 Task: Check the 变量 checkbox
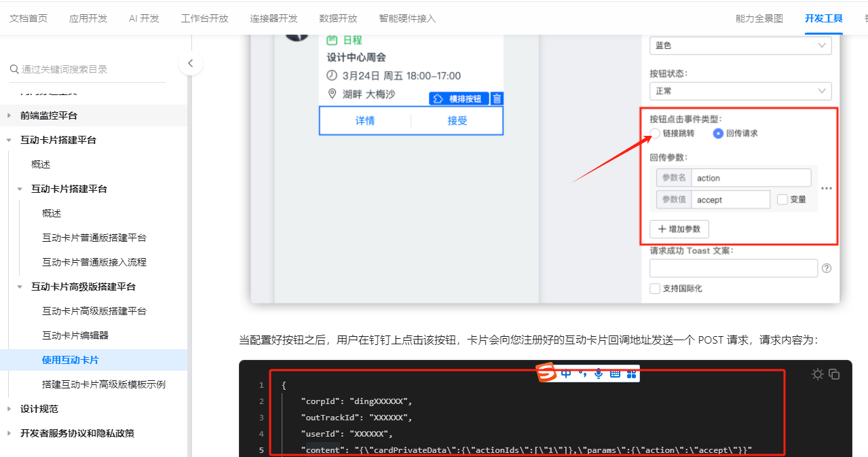click(x=782, y=200)
